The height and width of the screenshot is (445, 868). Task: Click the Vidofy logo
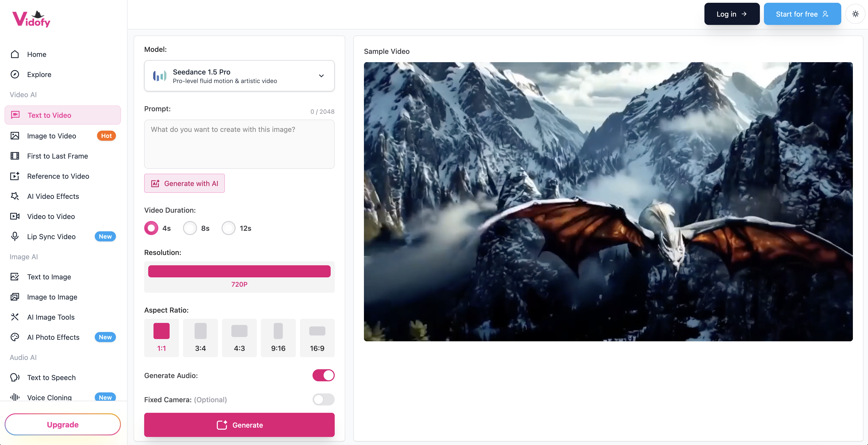[x=31, y=19]
